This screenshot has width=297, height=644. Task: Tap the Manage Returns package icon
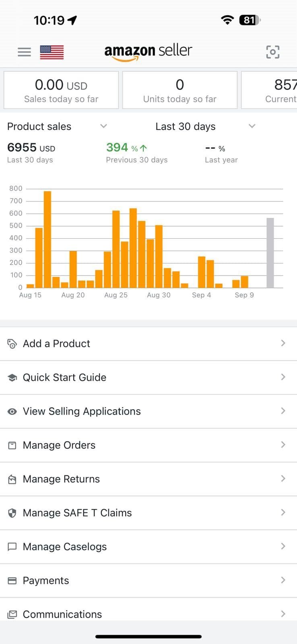tap(12, 479)
